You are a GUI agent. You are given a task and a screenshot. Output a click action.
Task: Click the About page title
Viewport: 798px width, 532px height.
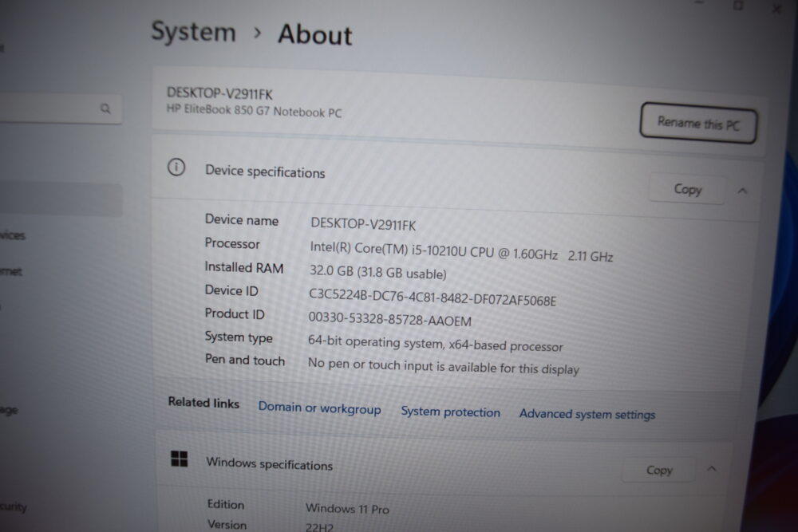pos(315,34)
